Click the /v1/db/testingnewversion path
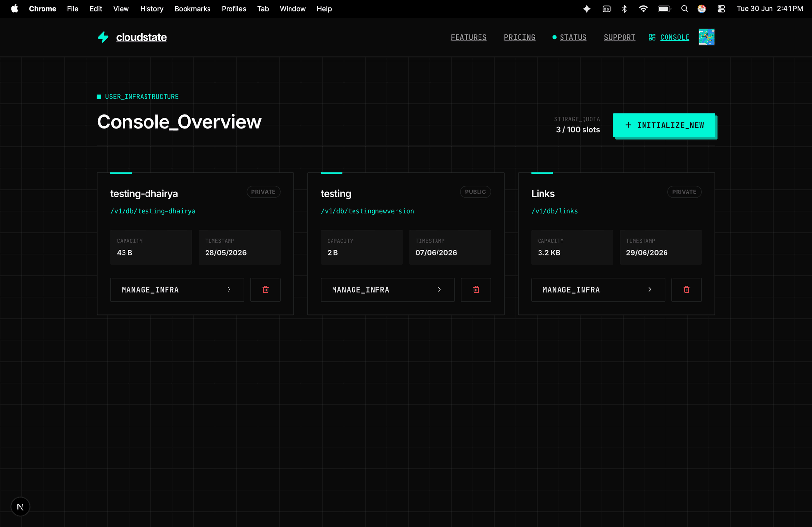Viewport: 812px width, 527px height. pos(367,211)
